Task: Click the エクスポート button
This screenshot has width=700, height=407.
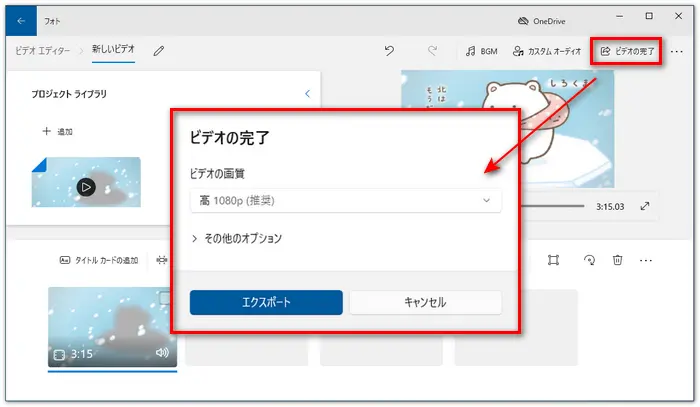Action: [x=266, y=302]
